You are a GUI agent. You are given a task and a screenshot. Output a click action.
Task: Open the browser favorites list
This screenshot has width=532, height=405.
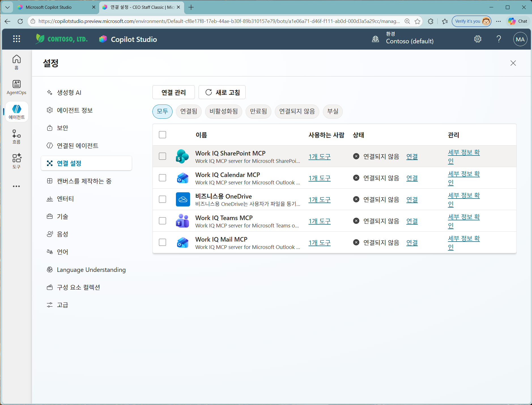pos(445,21)
